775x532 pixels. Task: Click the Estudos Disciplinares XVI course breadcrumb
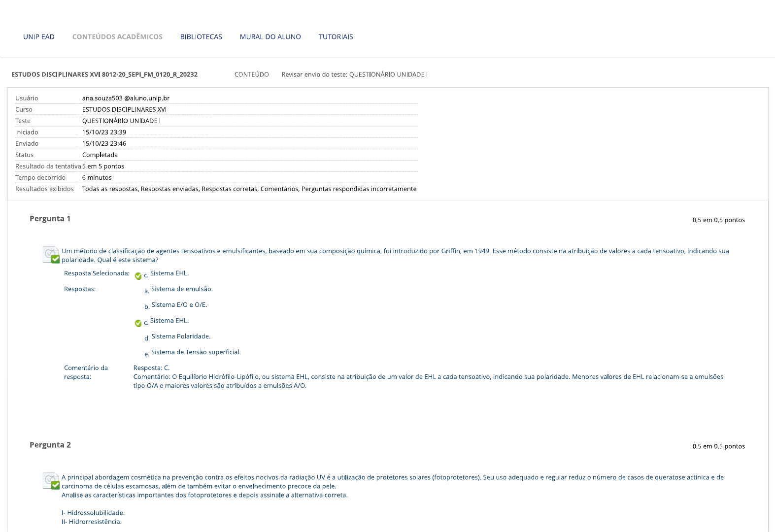104,75
